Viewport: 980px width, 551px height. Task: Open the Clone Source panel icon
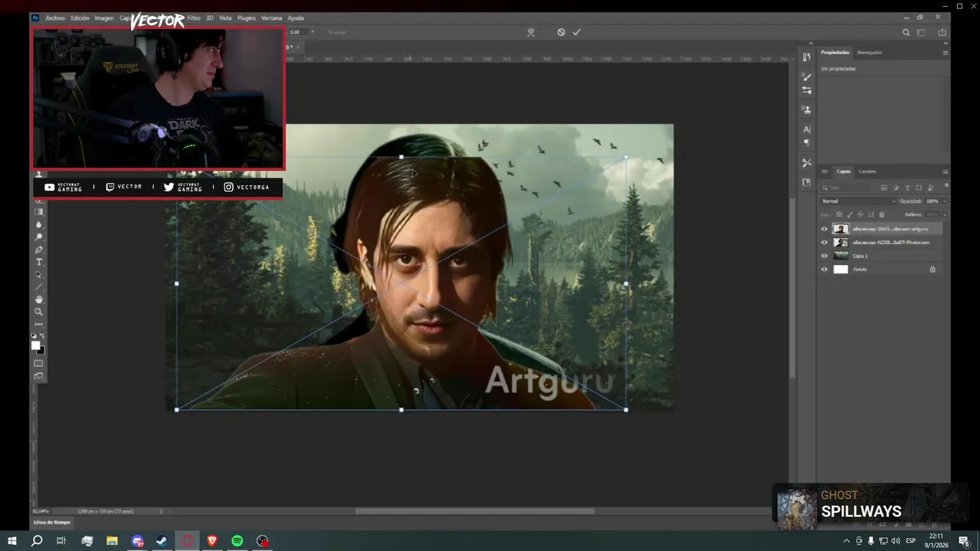click(x=806, y=109)
